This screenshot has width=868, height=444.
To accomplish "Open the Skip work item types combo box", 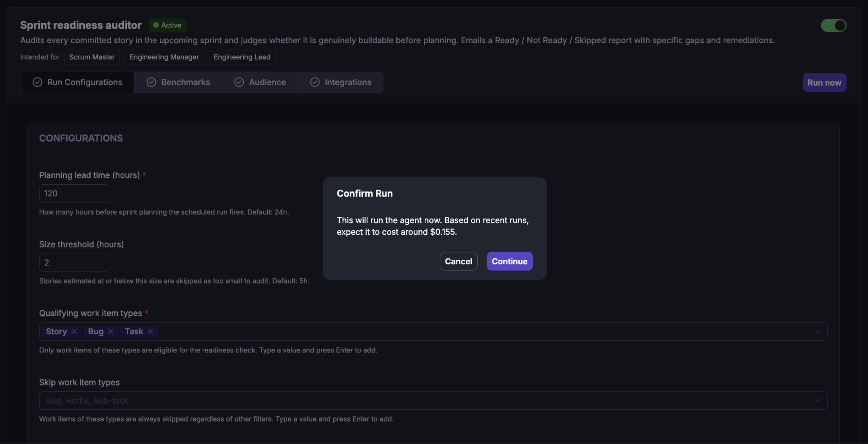I will [433, 400].
